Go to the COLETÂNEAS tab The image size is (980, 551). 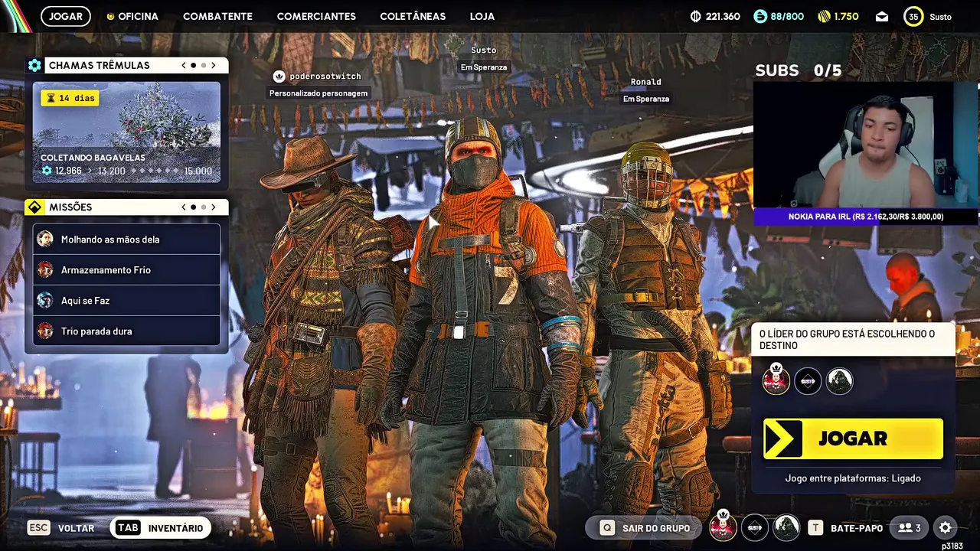[413, 16]
